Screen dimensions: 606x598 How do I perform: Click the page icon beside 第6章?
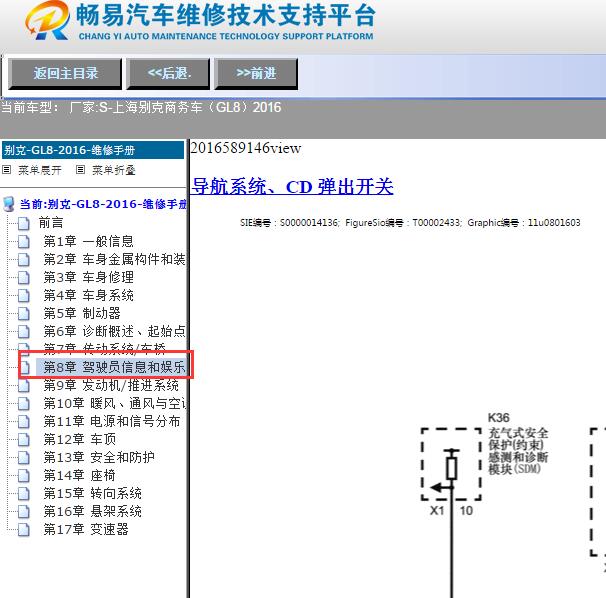point(24,332)
